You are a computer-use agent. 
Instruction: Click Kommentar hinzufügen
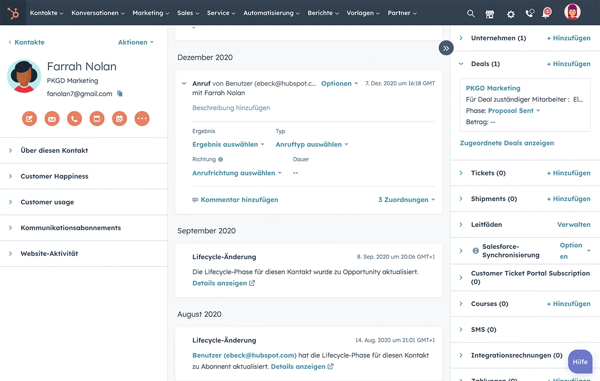pyautogui.click(x=235, y=200)
